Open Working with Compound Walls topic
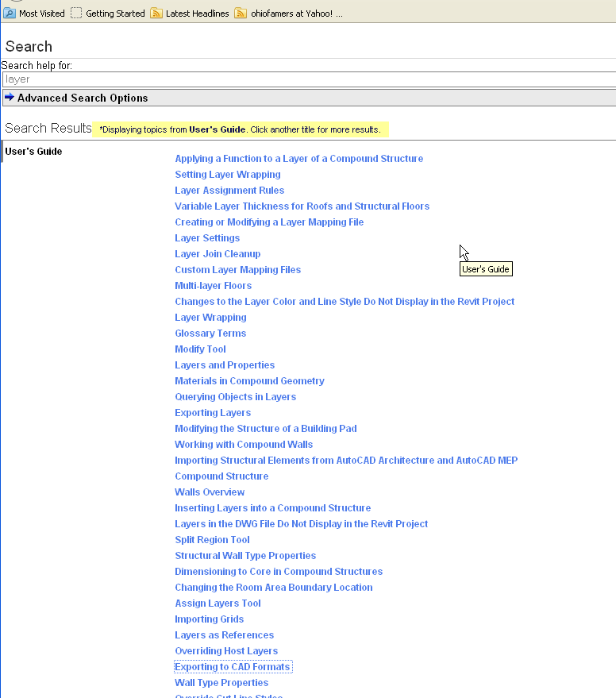The height and width of the screenshot is (698, 616). [244, 444]
